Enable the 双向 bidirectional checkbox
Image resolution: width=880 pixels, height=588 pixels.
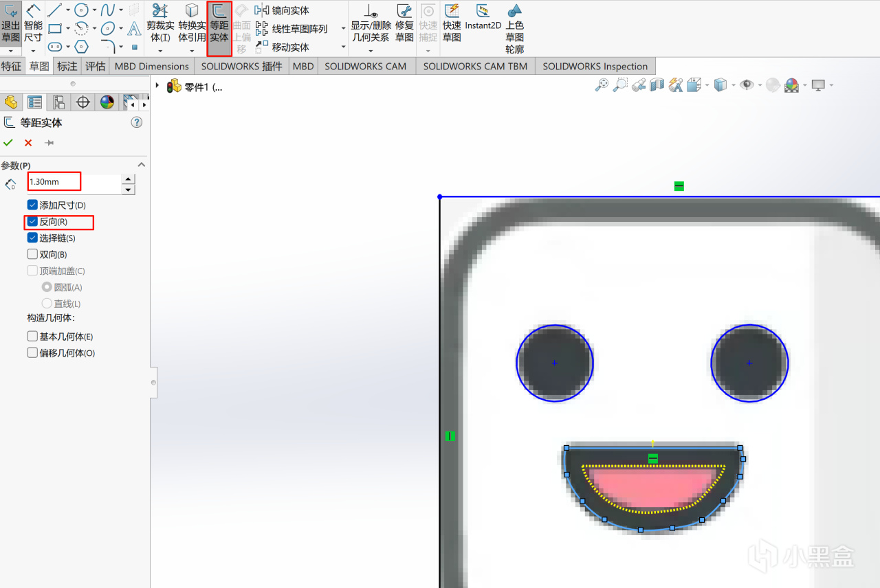(x=32, y=254)
